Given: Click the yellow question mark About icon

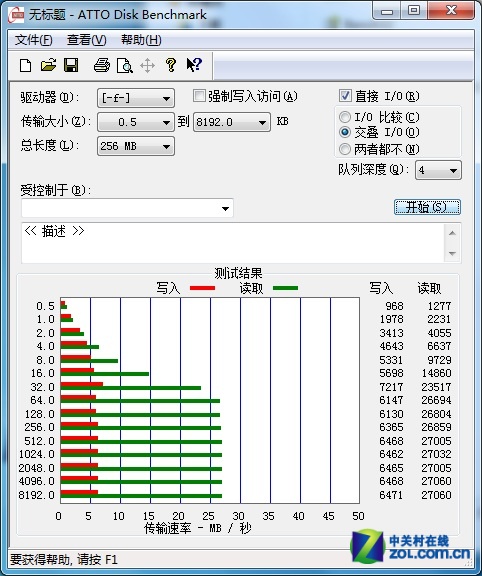Looking at the screenshot, I should pyautogui.click(x=170, y=65).
